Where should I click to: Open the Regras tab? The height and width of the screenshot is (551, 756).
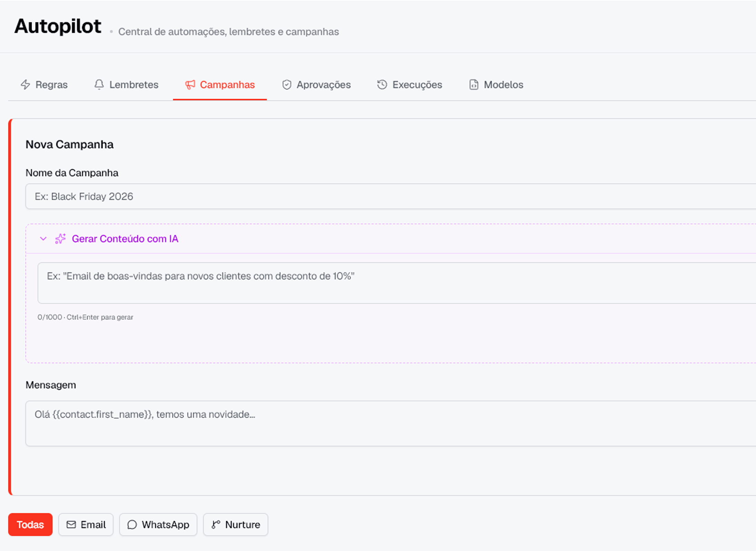pyautogui.click(x=44, y=85)
